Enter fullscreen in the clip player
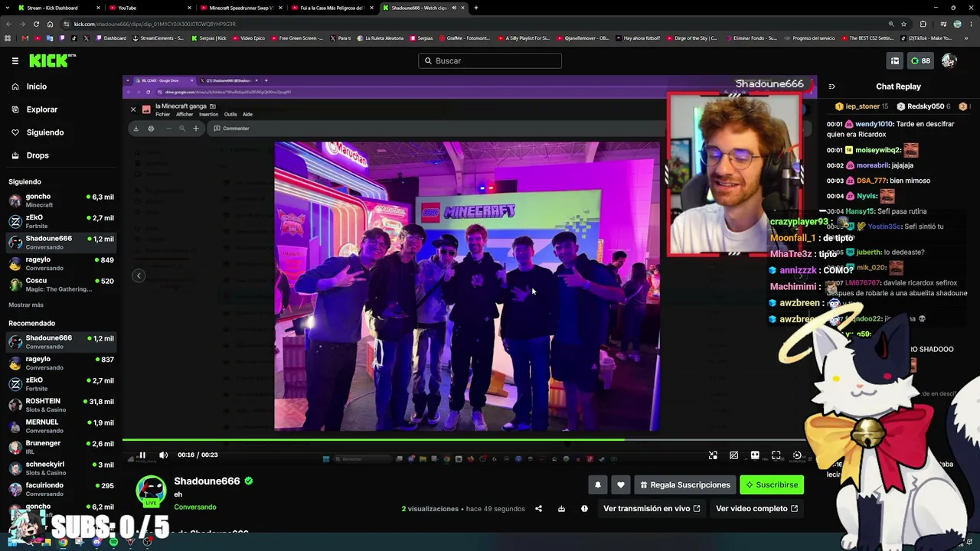Image resolution: width=980 pixels, height=551 pixels. coord(776,455)
